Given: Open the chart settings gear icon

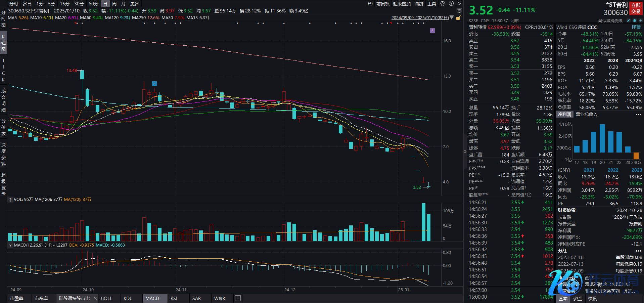Looking at the screenshot, I should pyautogui.click(x=443, y=4).
